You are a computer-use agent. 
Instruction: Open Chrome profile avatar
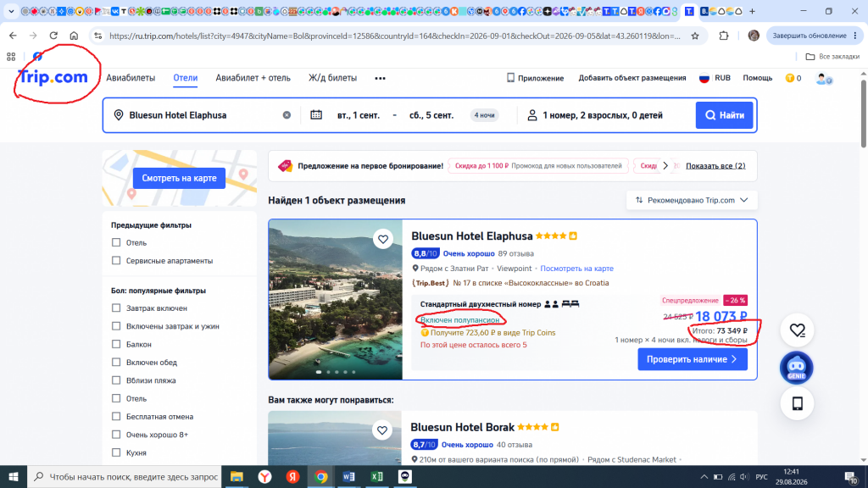754,36
